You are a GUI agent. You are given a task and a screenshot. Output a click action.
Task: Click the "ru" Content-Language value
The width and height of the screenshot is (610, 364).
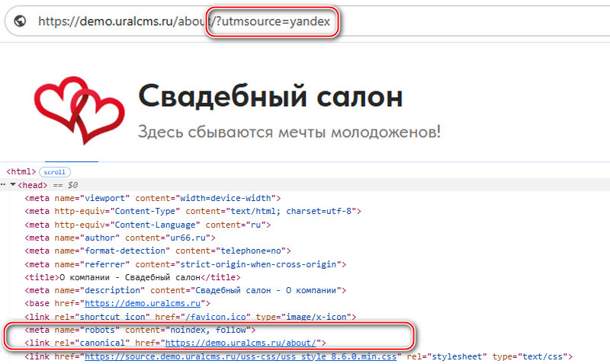coord(255,225)
